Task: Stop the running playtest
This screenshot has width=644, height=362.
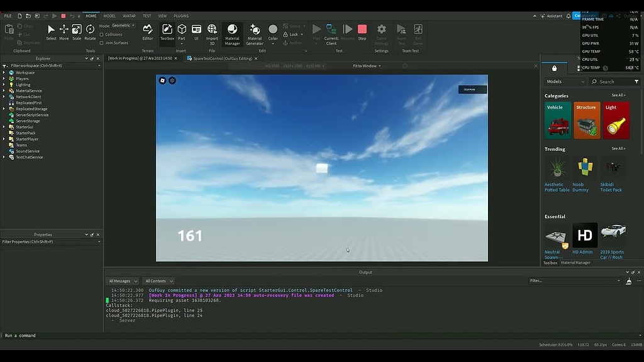Action: 362,33
